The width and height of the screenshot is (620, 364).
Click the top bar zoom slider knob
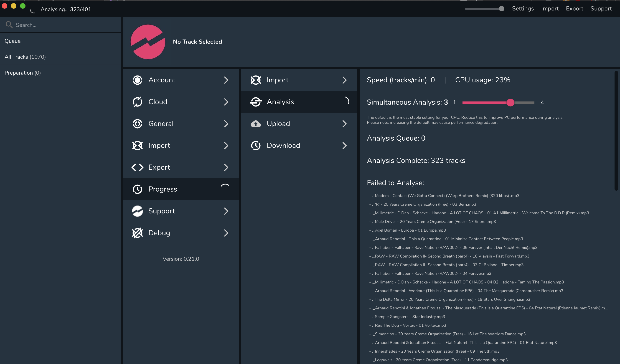click(501, 9)
